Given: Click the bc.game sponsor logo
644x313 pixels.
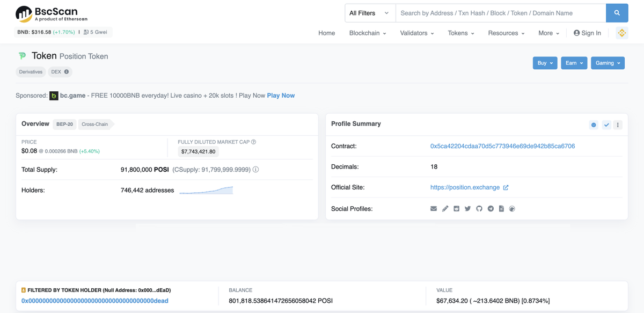Looking at the screenshot, I should (x=54, y=96).
